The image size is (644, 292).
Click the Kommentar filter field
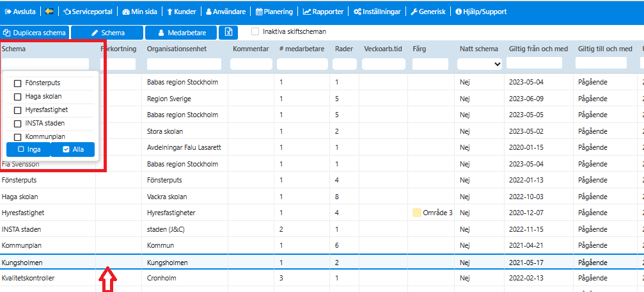[x=251, y=64]
